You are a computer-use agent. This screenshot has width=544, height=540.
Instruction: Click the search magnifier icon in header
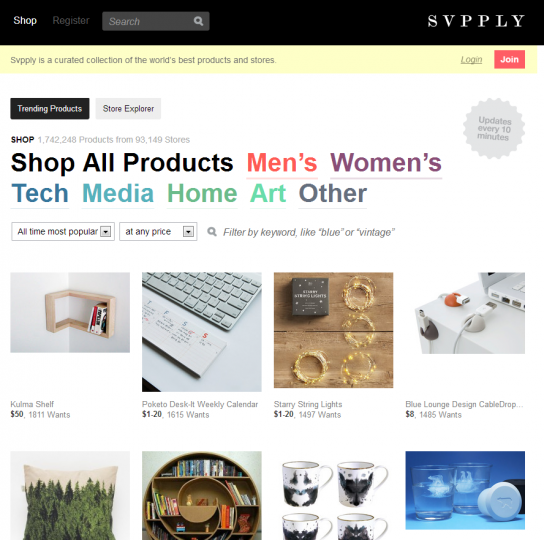tap(198, 21)
